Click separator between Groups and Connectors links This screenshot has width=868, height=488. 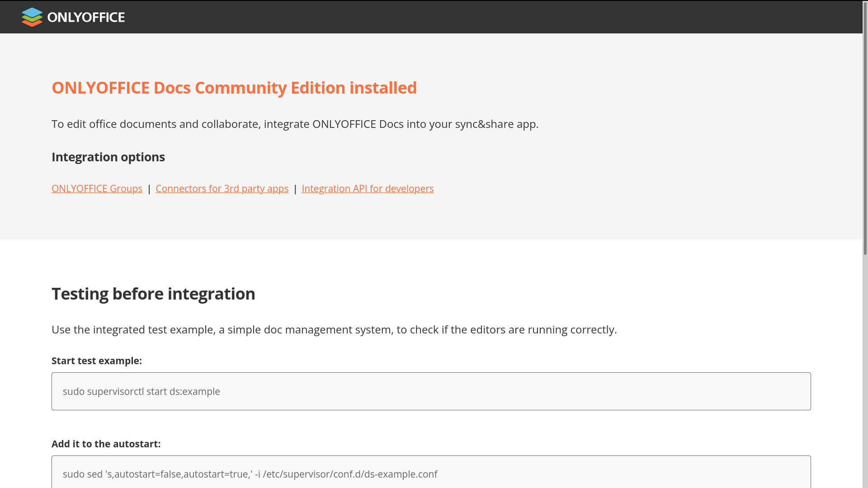point(149,188)
